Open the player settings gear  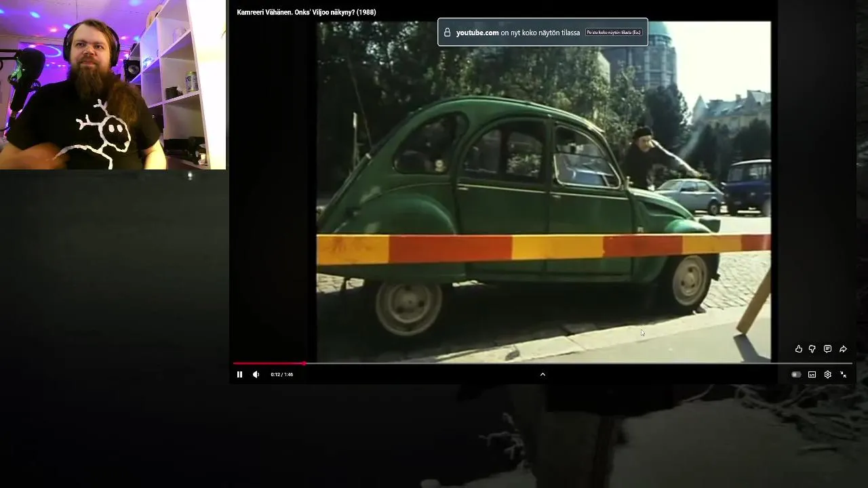(x=827, y=374)
